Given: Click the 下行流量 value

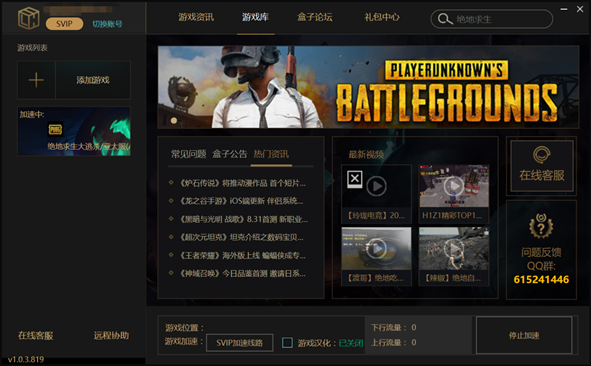Looking at the screenshot, I should pos(414,327).
